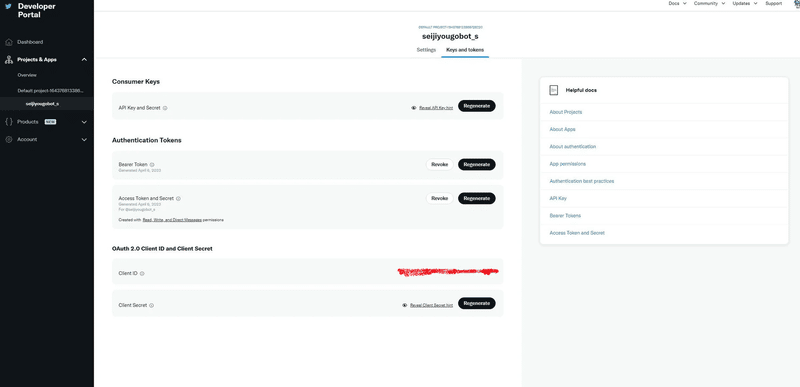Click info icon beside API Key and Secret
The width and height of the screenshot is (800, 387).
click(165, 108)
